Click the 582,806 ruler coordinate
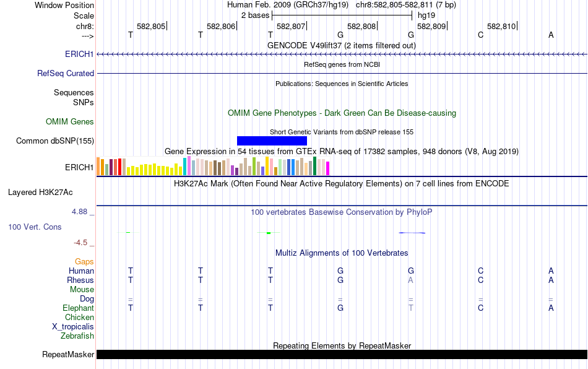The width and height of the screenshot is (588, 369). [x=221, y=26]
